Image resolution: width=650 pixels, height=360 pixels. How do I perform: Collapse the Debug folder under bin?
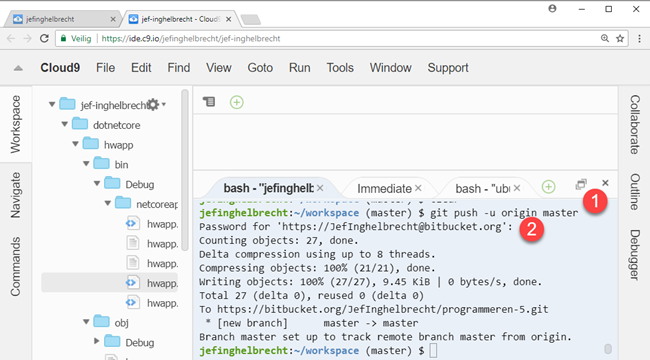point(97,183)
